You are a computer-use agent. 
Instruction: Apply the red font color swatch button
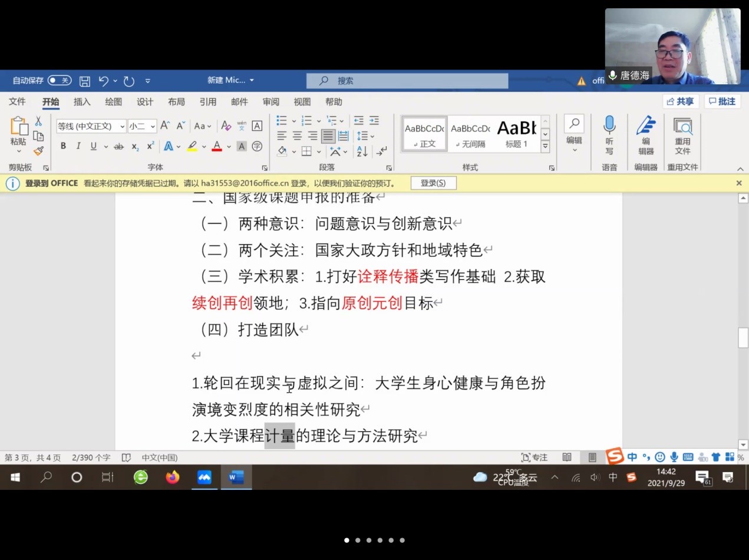pos(216,146)
